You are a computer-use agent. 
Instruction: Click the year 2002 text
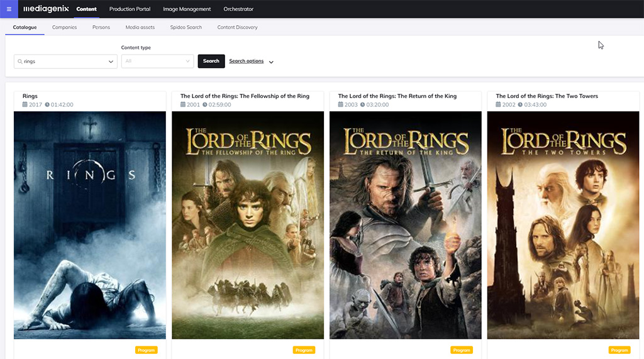tap(508, 105)
